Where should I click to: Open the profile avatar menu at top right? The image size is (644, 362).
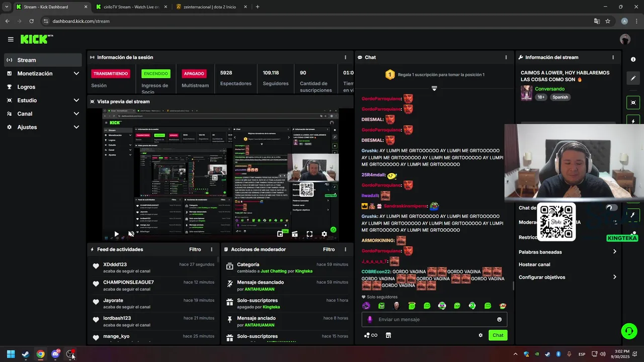point(625,39)
